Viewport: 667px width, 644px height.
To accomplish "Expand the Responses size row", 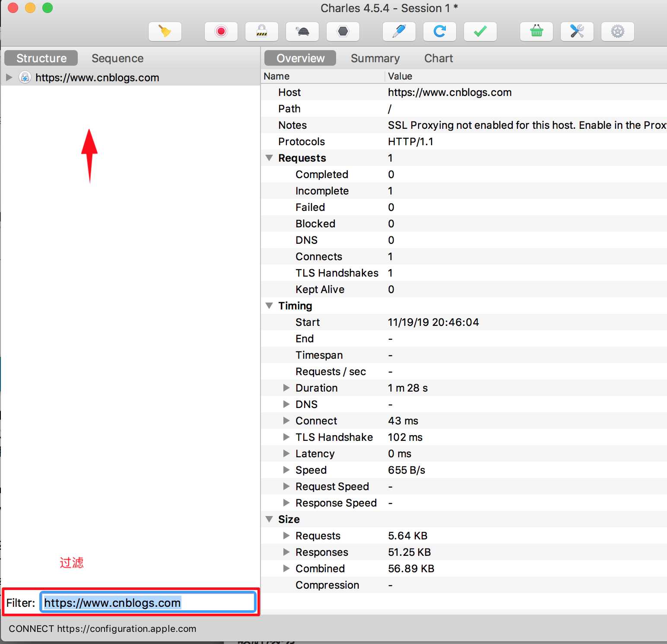I will [286, 552].
